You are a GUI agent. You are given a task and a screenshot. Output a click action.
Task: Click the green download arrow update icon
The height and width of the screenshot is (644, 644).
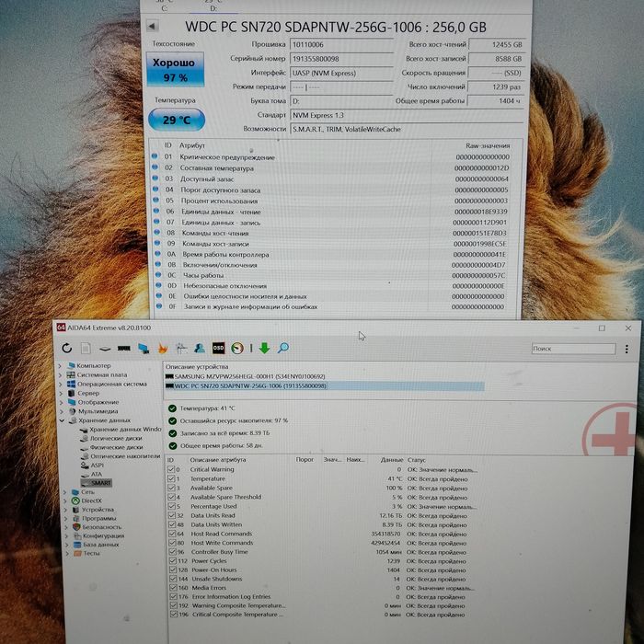(265, 349)
